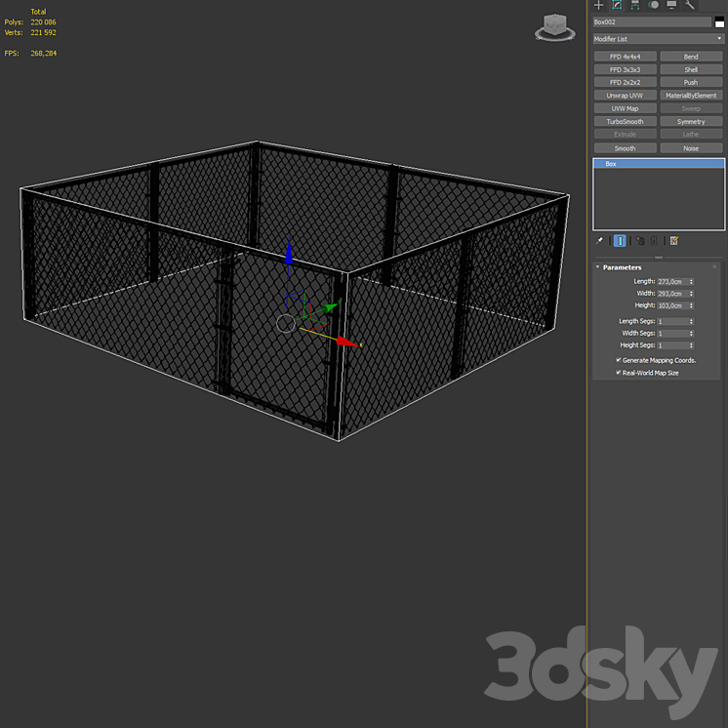Open the Motion panel tab
The width and height of the screenshot is (728, 728).
pos(653,5)
